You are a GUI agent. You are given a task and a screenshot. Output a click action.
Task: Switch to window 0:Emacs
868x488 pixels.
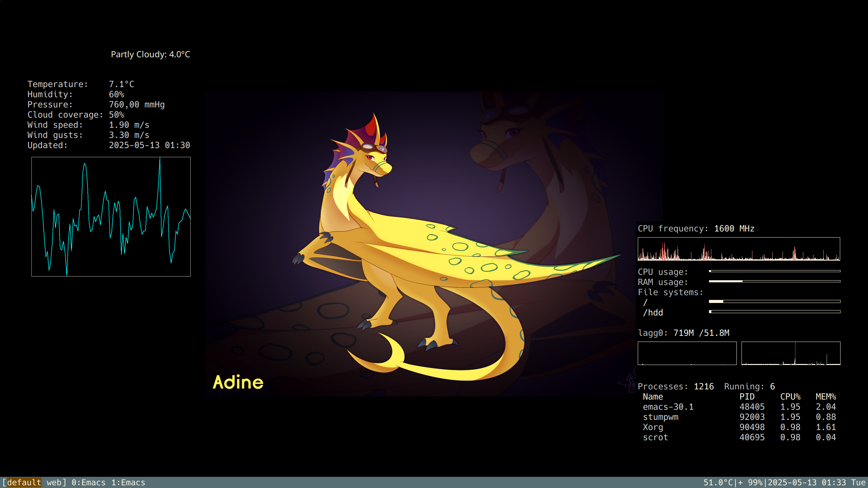[88, 482]
